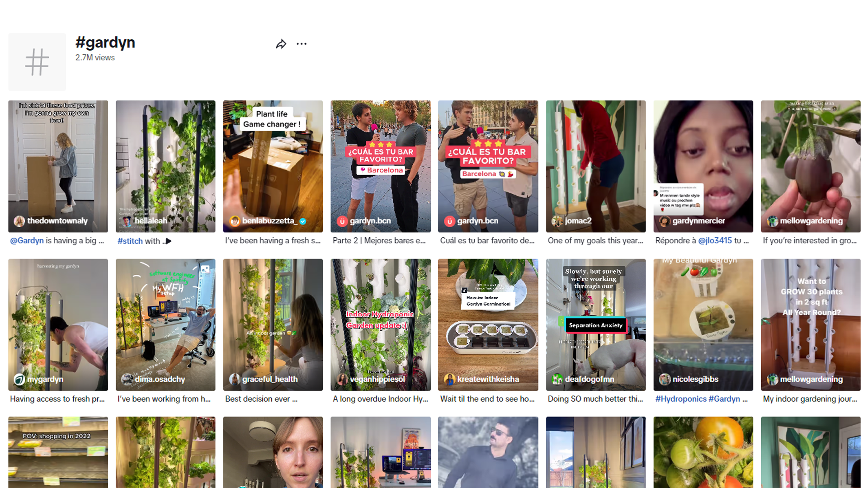Open the @mygardyn harvesting video
This screenshot has width=868, height=488.
pyautogui.click(x=58, y=324)
